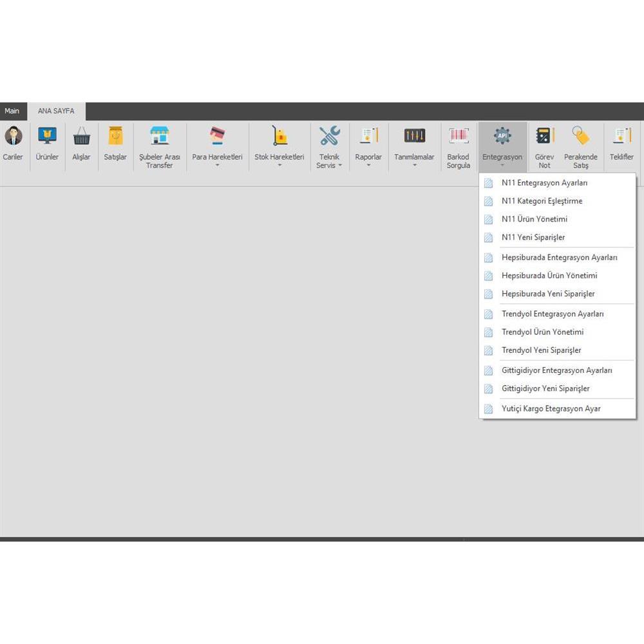Open Trendyol Yeni Siparişler from menu
Image resolution: width=644 pixels, height=644 pixels.
tap(541, 350)
